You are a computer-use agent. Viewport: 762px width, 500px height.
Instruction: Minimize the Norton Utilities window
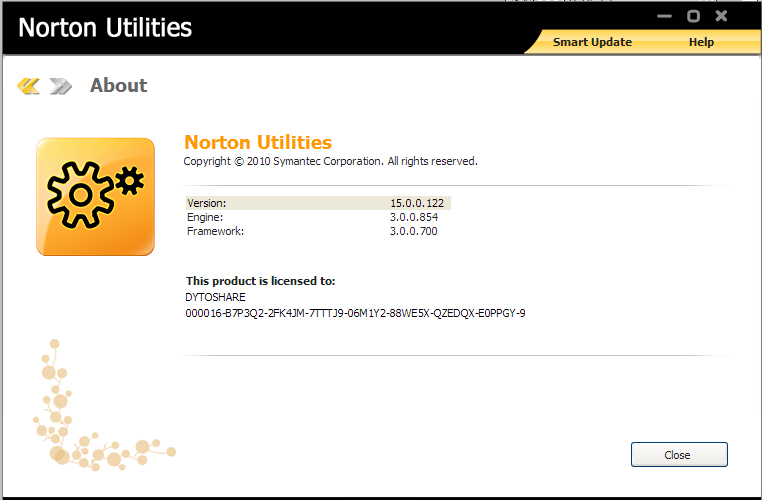[664, 16]
